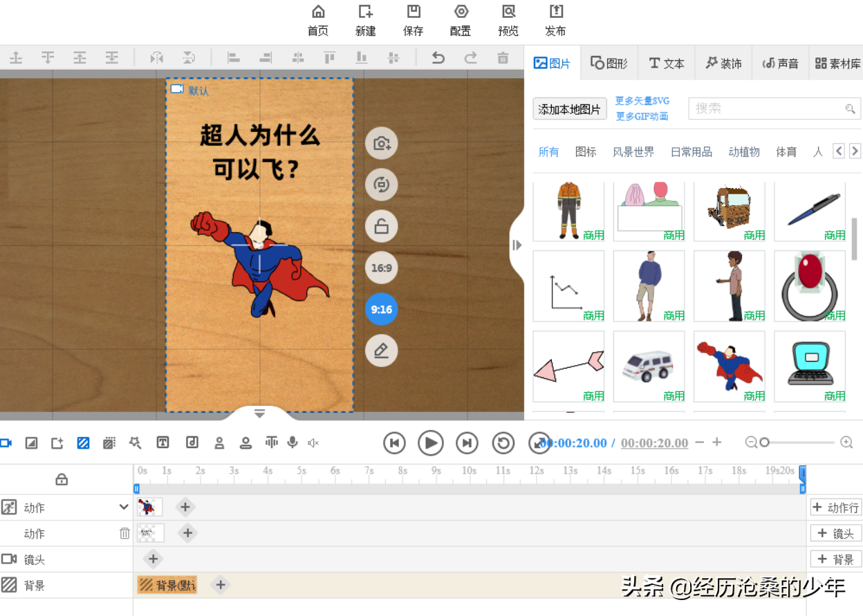
Task: Switch to the 装饰 tab
Action: click(x=723, y=64)
